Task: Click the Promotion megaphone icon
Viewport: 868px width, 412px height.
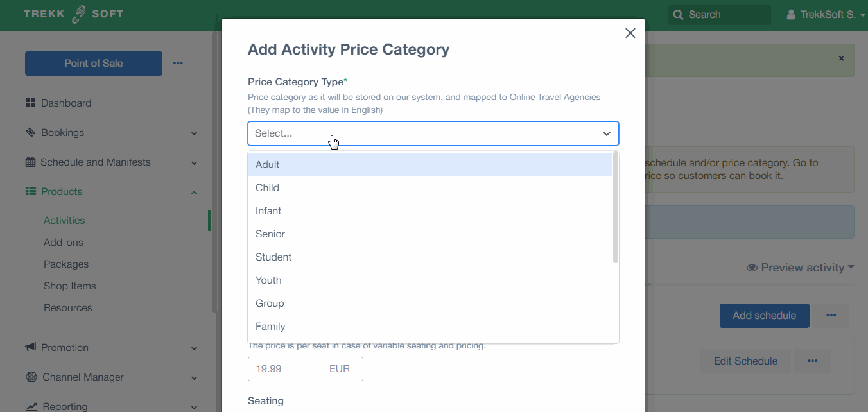Action: [x=30, y=347]
